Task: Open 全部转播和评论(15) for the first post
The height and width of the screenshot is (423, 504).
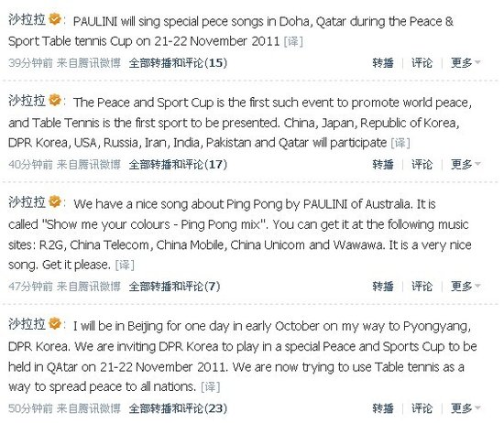Action: 178,62
